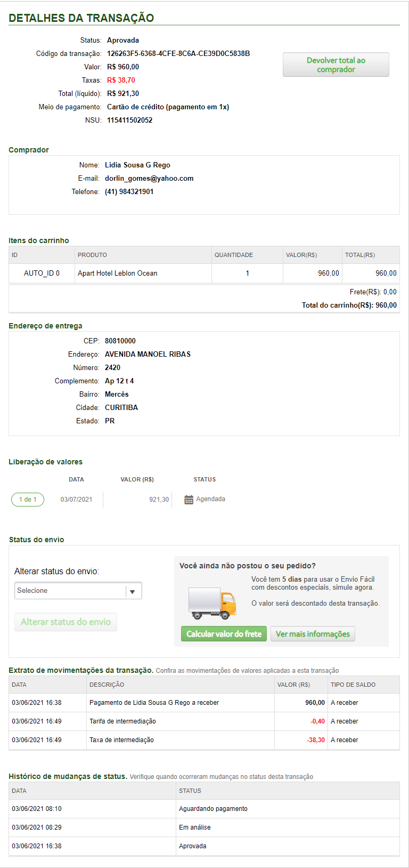Viewport: 409px width, 868px height.
Task: Open the Alterar status do envio select box
Action: (x=72, y=591)
